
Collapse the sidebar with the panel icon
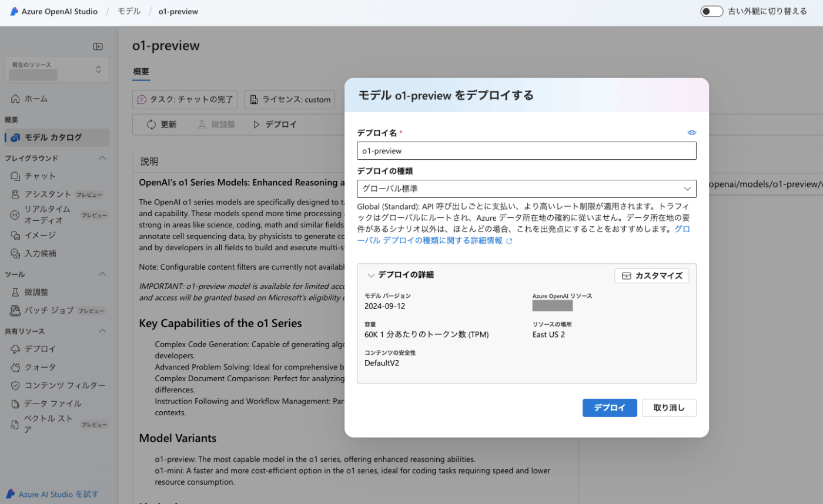click(98, 46)
